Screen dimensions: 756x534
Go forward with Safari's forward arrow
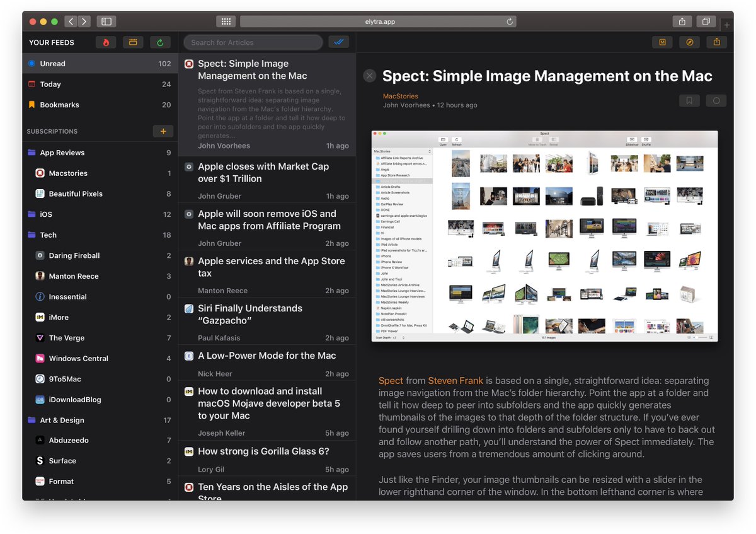point(84,21)
